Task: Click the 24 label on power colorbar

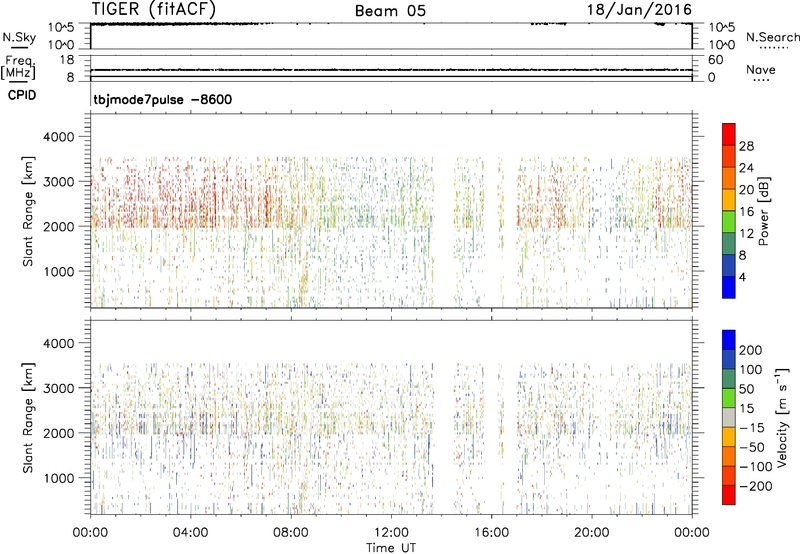Action: 746,168
